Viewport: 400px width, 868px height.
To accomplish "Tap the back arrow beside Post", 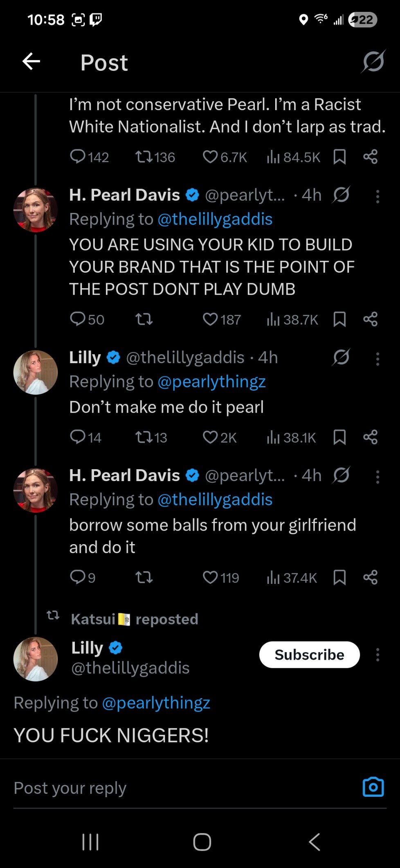I will 31,62.
